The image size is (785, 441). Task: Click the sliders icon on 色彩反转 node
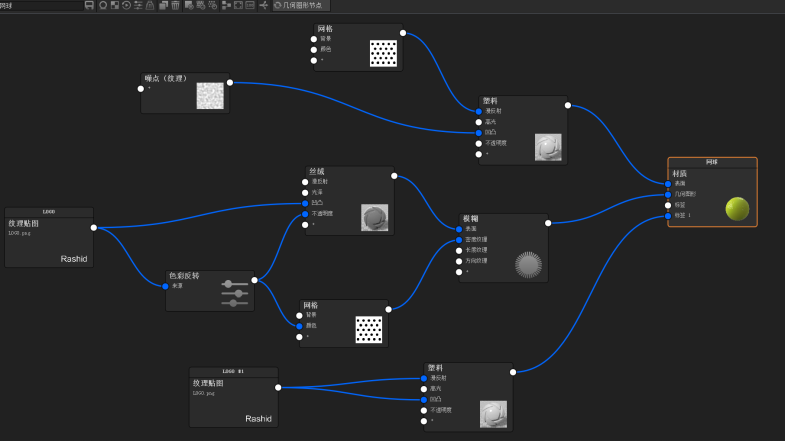coord(234,293)
